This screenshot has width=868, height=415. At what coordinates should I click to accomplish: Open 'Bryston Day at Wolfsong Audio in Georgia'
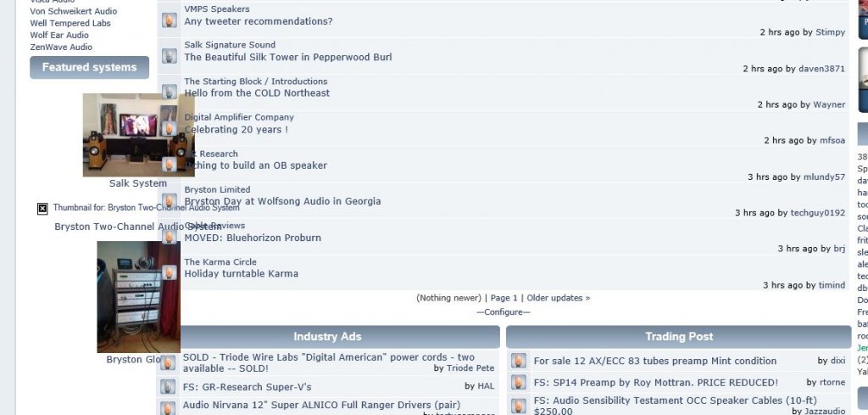[282, 201]
